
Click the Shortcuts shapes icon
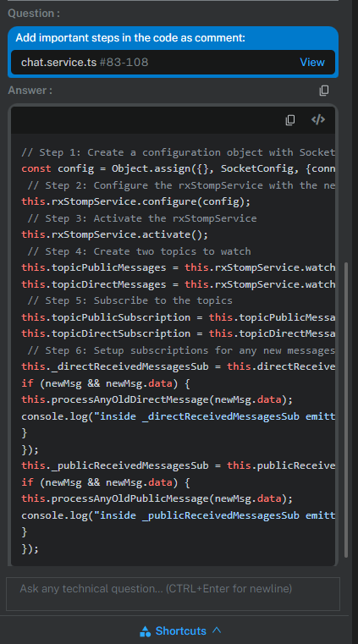[146, 631]
